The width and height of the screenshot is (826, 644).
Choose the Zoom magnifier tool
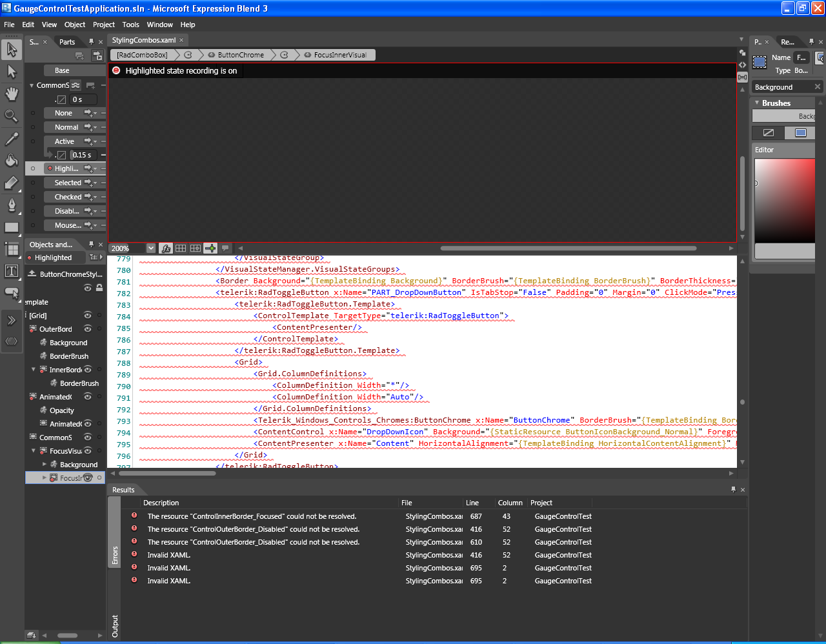click(x=12, y=116)
